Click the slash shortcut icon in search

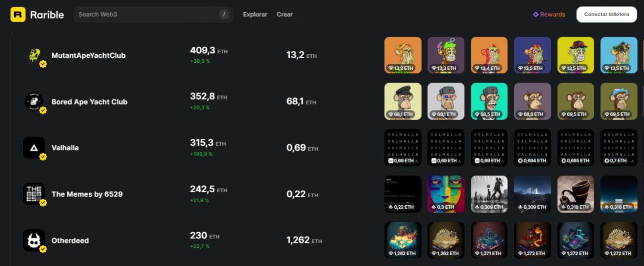[224, 15]
